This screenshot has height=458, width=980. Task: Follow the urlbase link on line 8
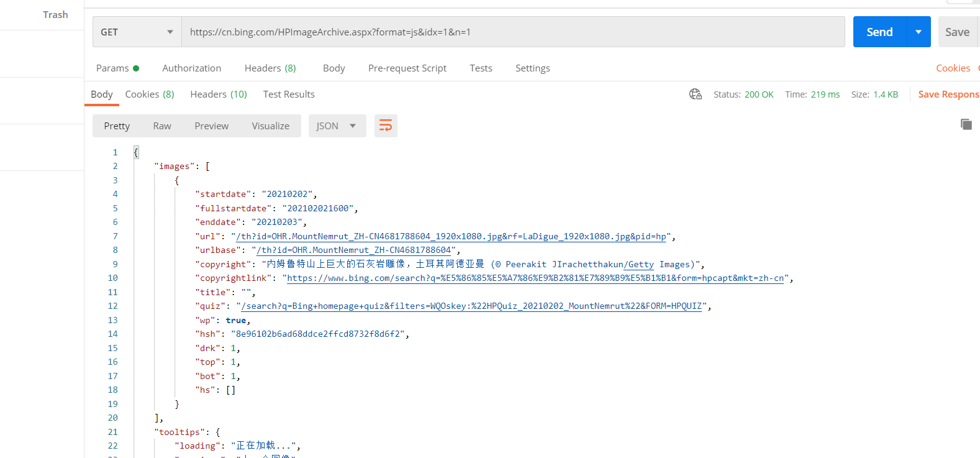tap(354, 250)
